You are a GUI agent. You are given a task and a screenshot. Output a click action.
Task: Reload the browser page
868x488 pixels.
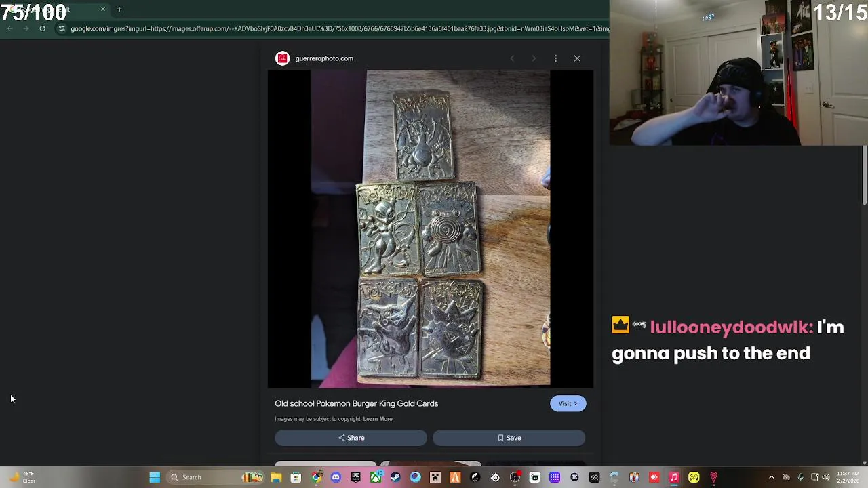[x=42, y=28]
